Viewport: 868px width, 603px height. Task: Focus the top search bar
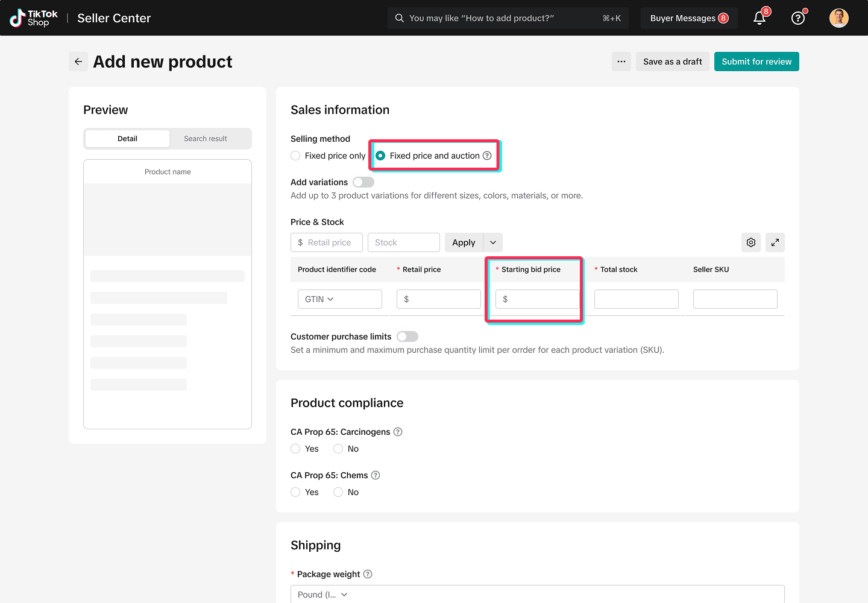click(508, 18)
